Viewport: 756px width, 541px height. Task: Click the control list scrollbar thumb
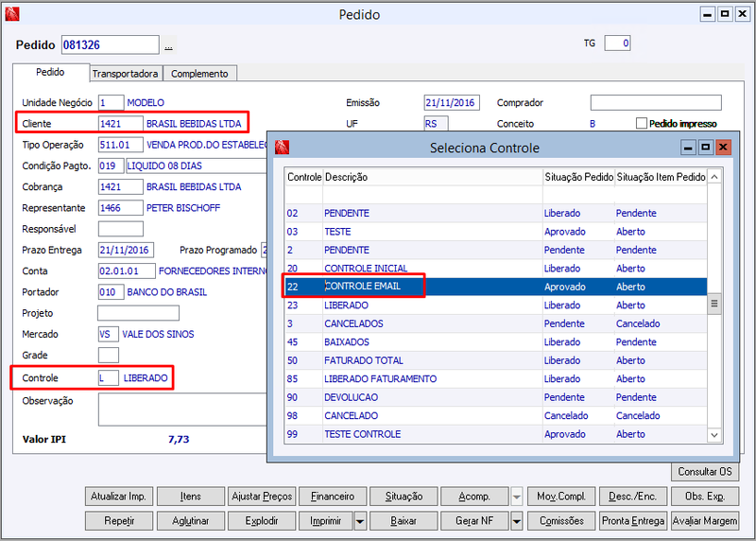[714, 304]
